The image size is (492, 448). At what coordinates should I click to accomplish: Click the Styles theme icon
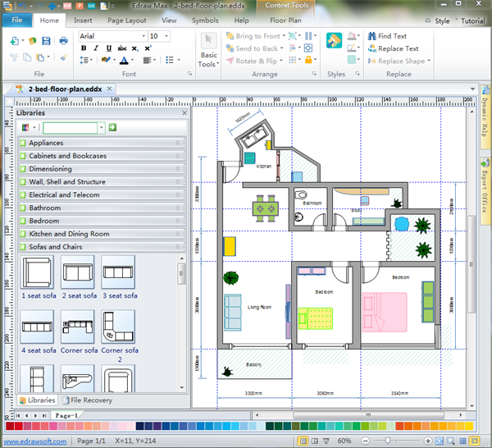334,41
